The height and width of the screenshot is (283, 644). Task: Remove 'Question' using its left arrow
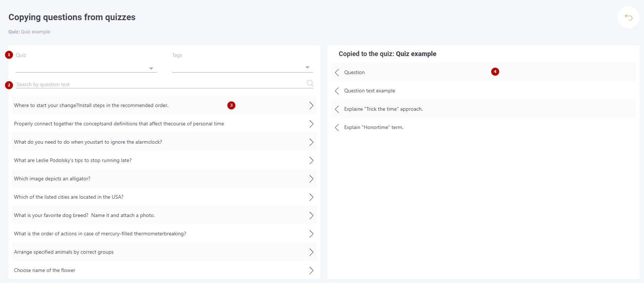[x=337, y=73]
